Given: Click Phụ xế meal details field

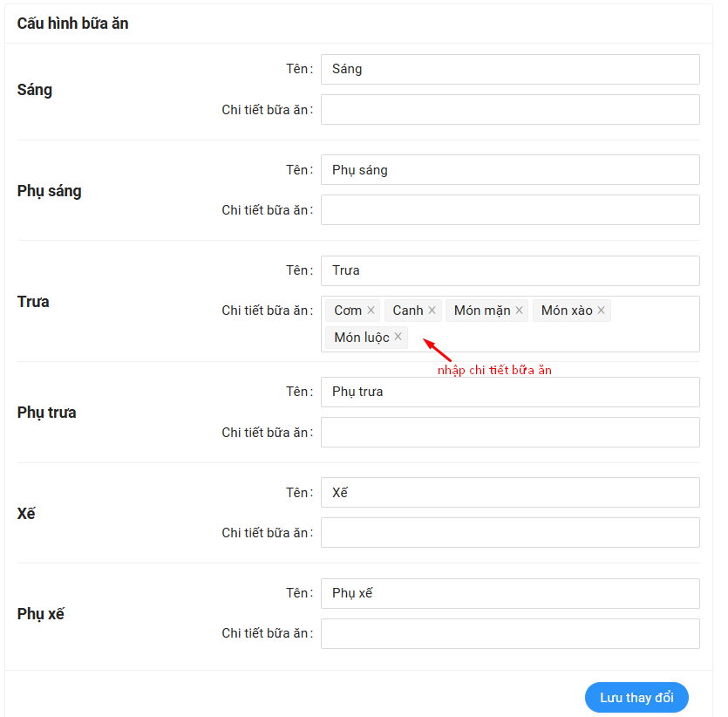Looking at the screenshot, I should pyautogui.click(x=510, y=633).
